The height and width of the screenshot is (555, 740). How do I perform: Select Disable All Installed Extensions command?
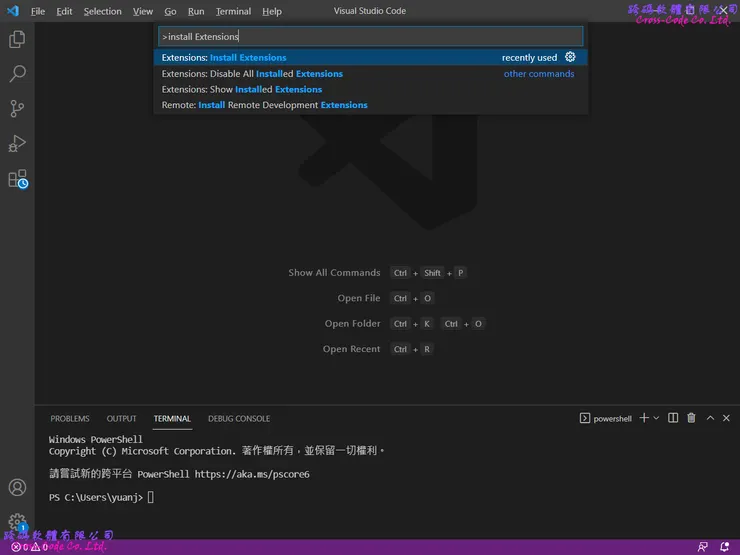[370, 74]
